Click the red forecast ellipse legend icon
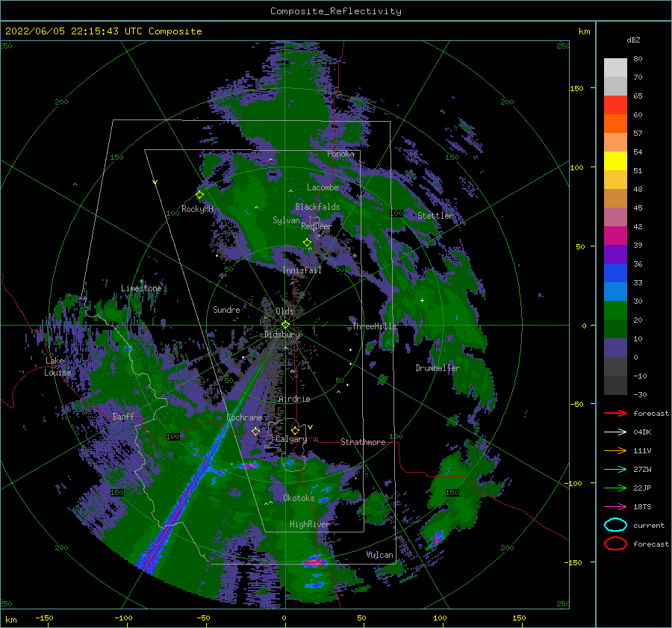The height and width of the screenshot is (628, 672). click(x=615, y=544)
